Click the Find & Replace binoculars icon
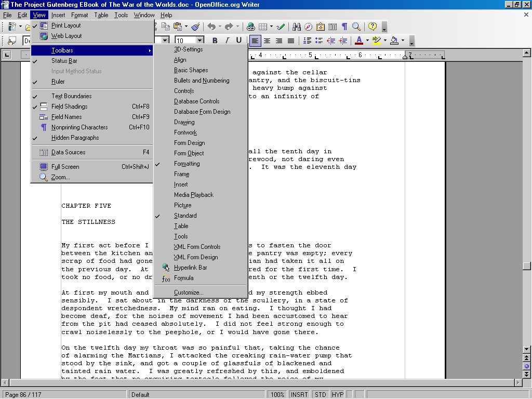 pyautogui.click(x=297, y=26)
